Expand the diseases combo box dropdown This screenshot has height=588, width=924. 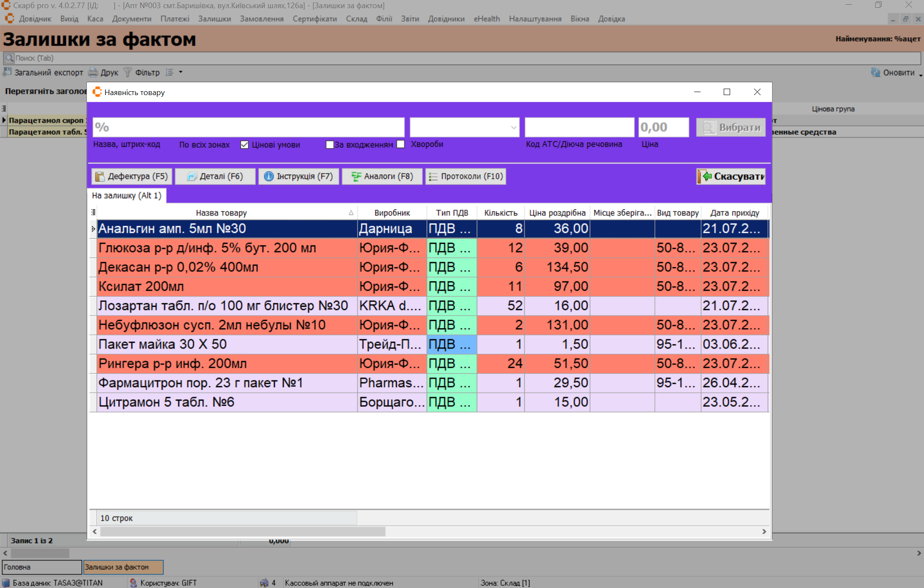pyautogui.click(x=513, y=128)
